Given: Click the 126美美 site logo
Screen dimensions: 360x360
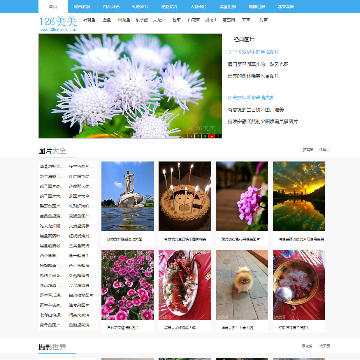Looking at the screenshot, I should 58,23.
